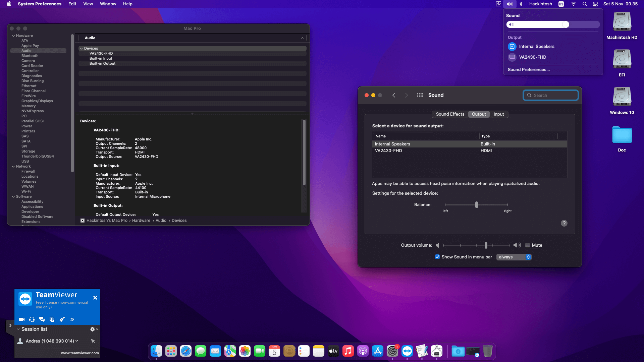This screenshot has height=362, width=644.
Task: Select Bluetooth in System Information sidebar
Action: pyautogui.click(x=30, y=56)
